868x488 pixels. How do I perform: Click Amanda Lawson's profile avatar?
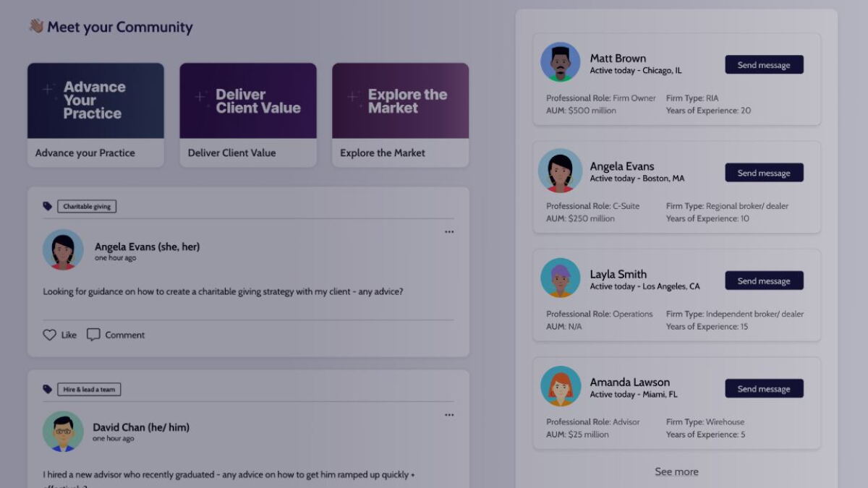point(561,386)
